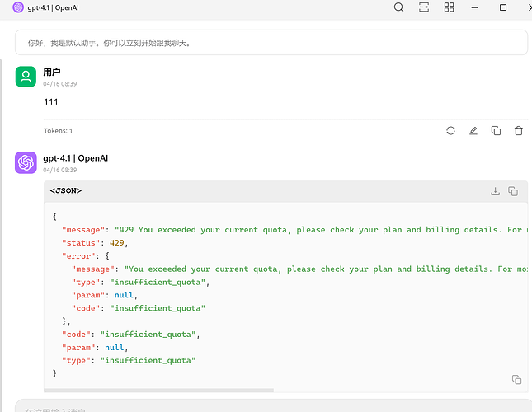
Task: Edit the user message with pencil icon
Action: (x=473, y=131)
